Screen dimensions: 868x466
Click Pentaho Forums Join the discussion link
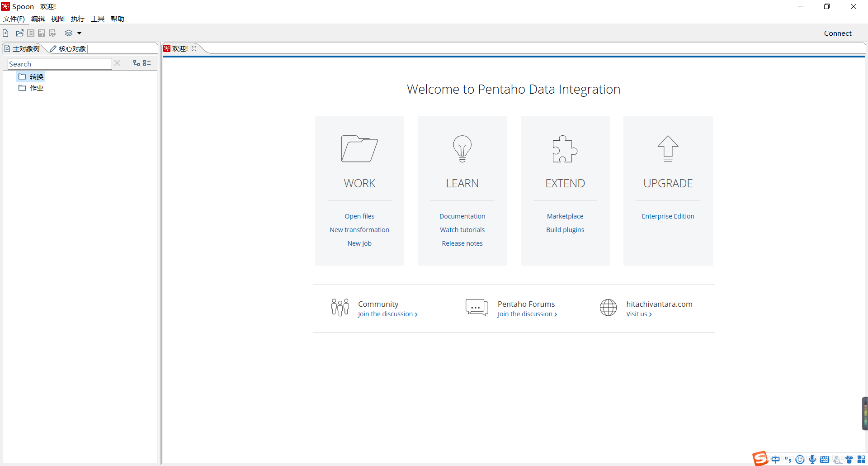coord(527,314)
